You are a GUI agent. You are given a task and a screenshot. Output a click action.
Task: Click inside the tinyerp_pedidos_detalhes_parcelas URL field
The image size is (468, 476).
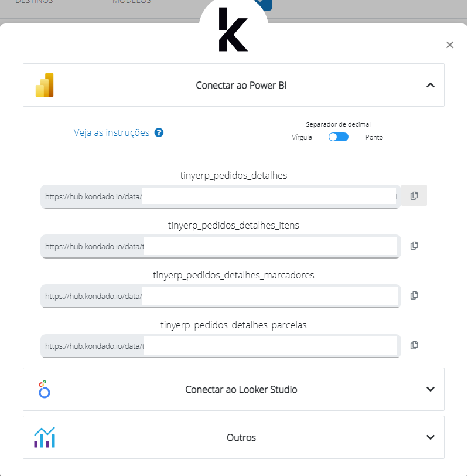(234, 346)
